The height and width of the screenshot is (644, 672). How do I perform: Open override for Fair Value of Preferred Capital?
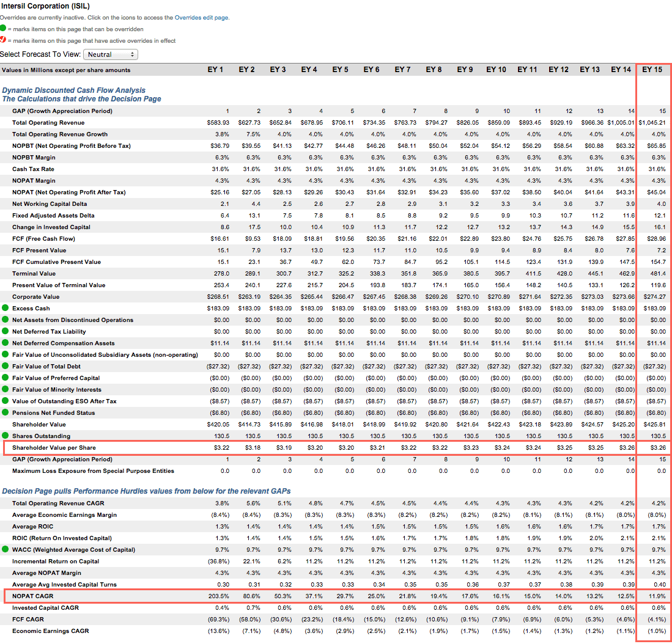pos(5,378)
